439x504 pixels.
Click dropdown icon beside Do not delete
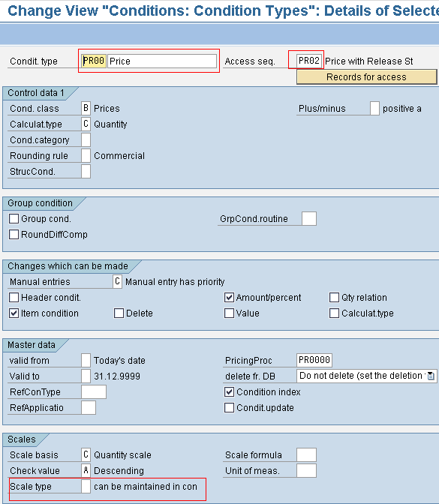click(431, 376)
